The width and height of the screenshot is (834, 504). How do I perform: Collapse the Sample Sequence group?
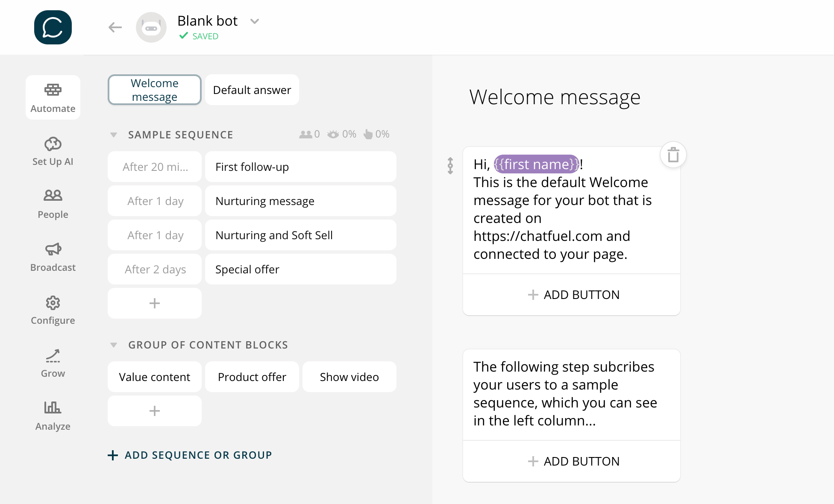114,135
